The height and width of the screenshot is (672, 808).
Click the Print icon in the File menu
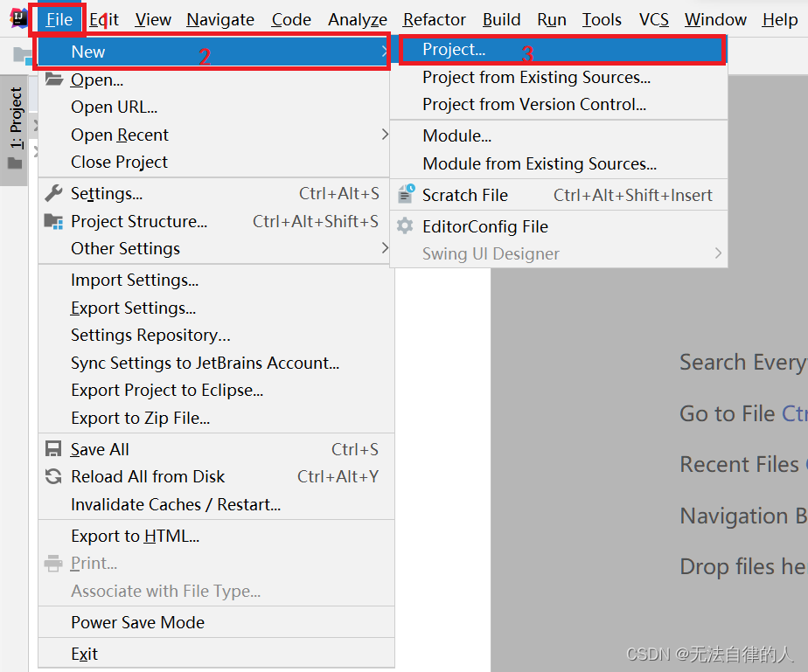53,563
